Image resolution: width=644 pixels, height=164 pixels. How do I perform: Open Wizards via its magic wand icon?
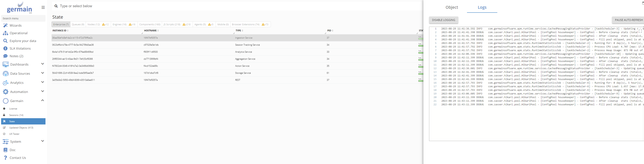coord(5,25)
